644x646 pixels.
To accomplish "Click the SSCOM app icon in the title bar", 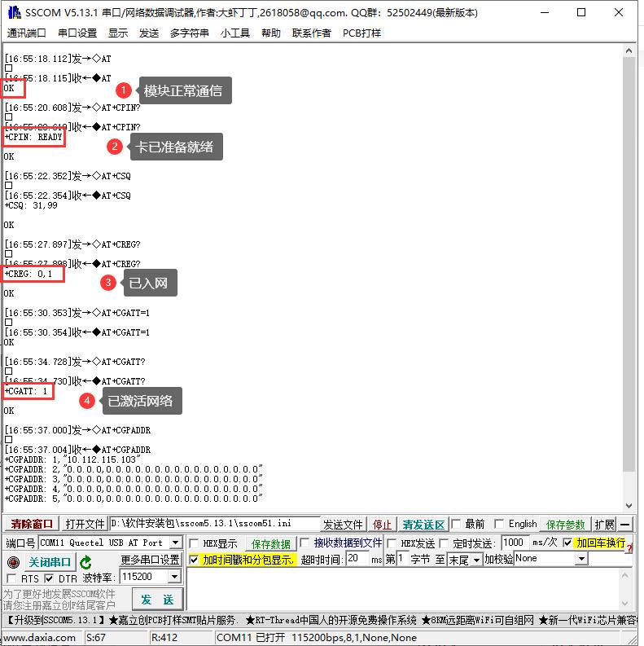I will tap(15, 12).
